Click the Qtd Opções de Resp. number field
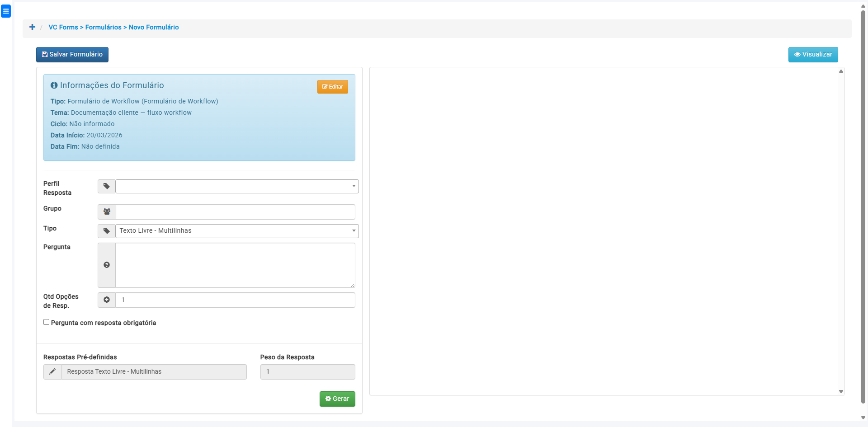 (x=235, y=300)
